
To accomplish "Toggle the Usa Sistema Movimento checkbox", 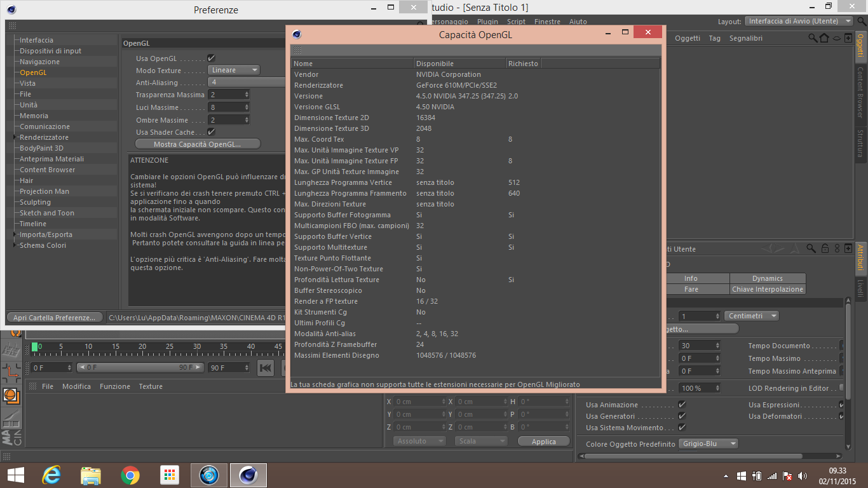I will click(x=682, y=428).
